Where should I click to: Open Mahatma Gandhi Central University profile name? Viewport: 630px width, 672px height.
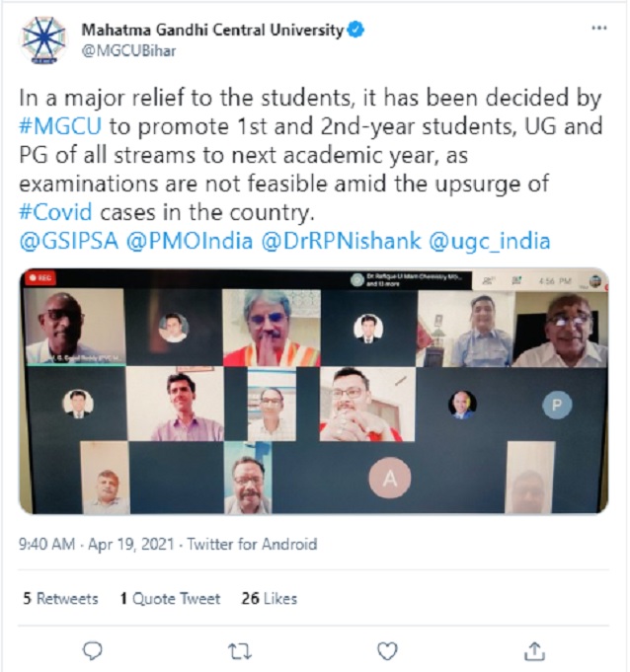[212, 31]
